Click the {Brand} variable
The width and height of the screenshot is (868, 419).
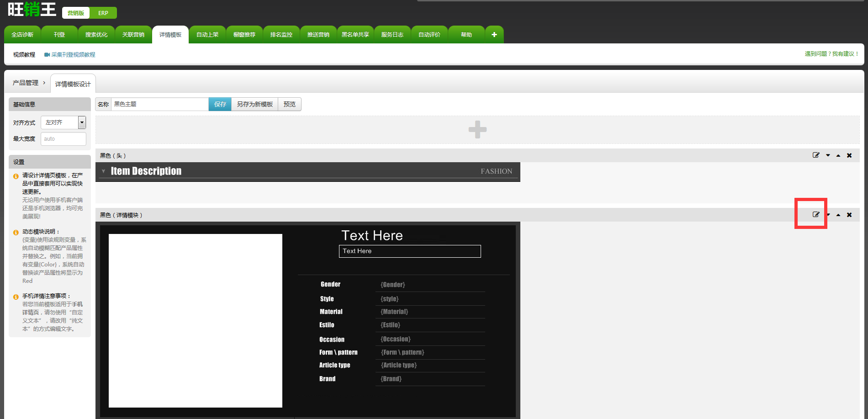391,379
